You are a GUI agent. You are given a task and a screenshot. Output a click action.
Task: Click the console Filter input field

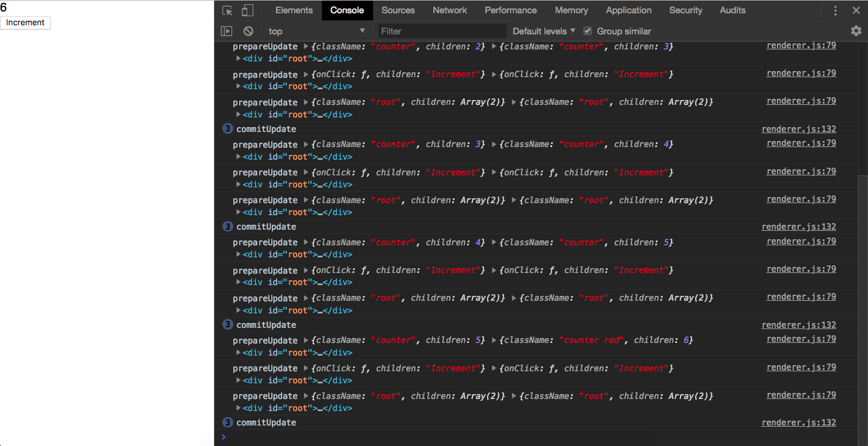click(442, 31)
